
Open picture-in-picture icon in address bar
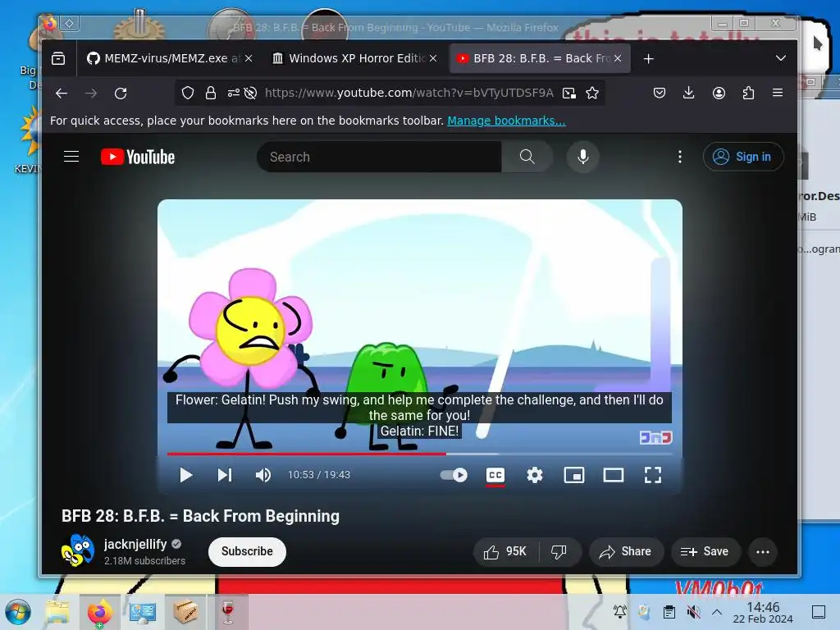[569, 94]
